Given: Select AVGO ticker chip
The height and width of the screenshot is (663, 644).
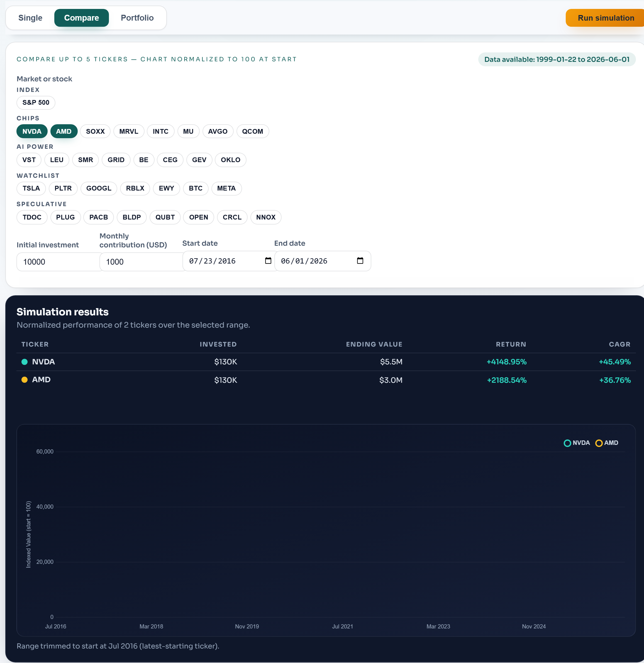Looking at the screenshot, I should point(218,131).
